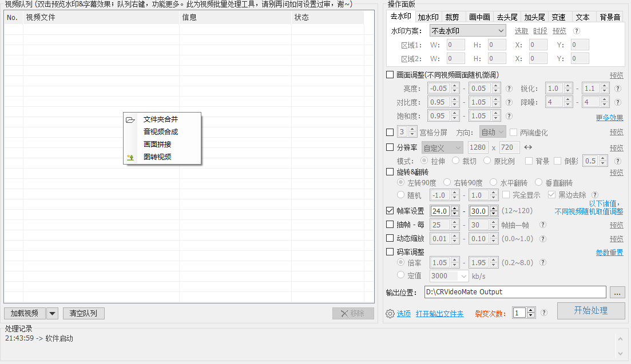Choose 画面拼接 from context menu
The width and height of the screenshot is (631, 364).
tap(157, 144)
